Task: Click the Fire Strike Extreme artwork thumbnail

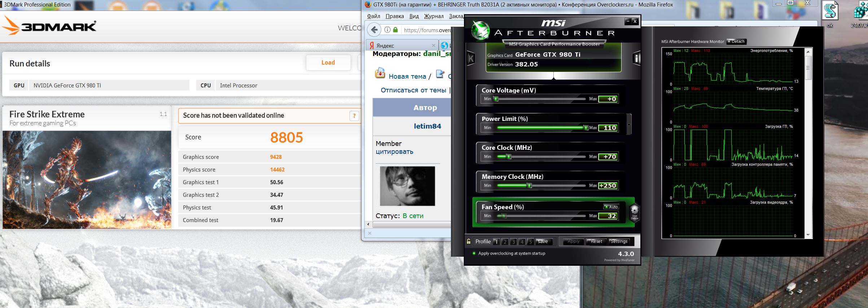Action: (x=87, y=179)
